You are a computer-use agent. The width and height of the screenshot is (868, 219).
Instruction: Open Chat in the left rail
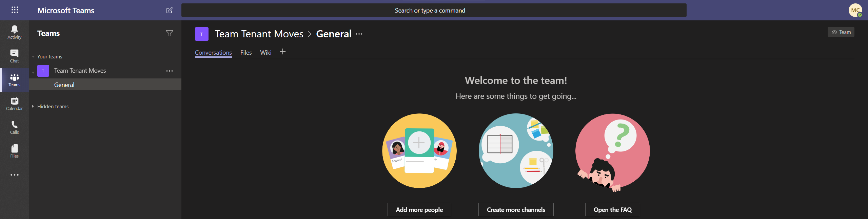click(14, 56)
